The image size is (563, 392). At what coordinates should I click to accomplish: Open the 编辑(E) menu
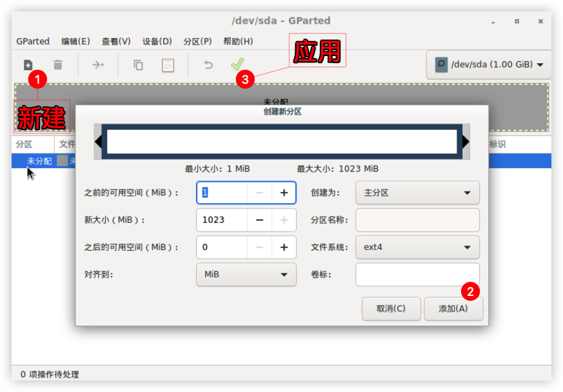click(75, 41)
